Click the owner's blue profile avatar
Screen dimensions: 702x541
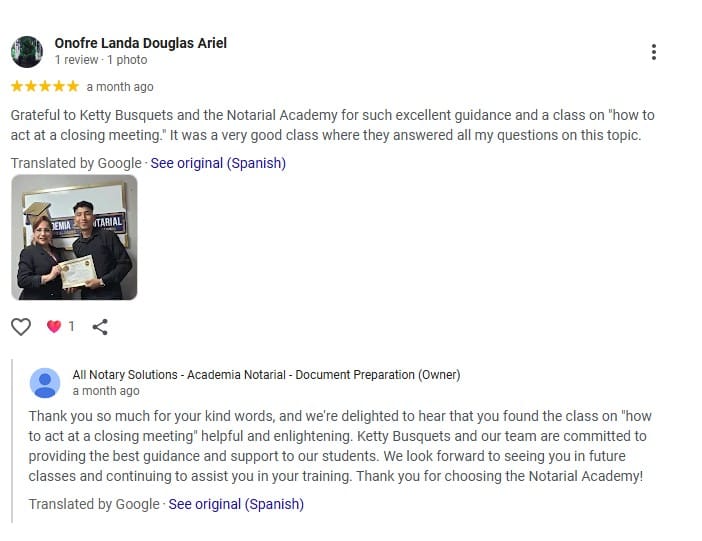pyautogui.click(x=45, y=383)
